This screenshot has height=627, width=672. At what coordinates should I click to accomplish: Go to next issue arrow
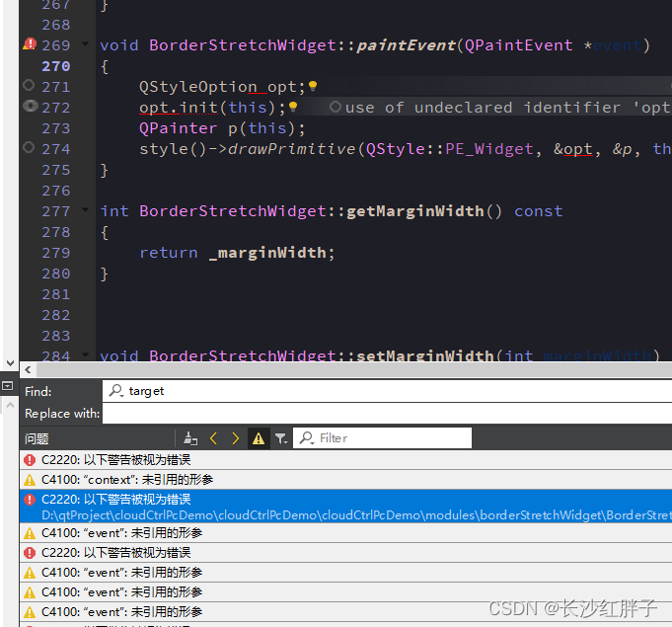point(235,438)
